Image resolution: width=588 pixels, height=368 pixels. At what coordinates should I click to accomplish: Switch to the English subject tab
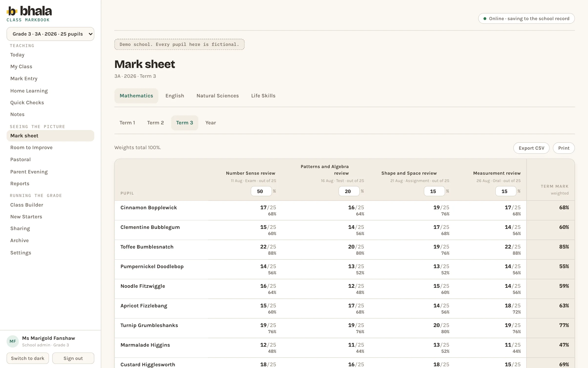pyautogui.click(x=175, y=96)
